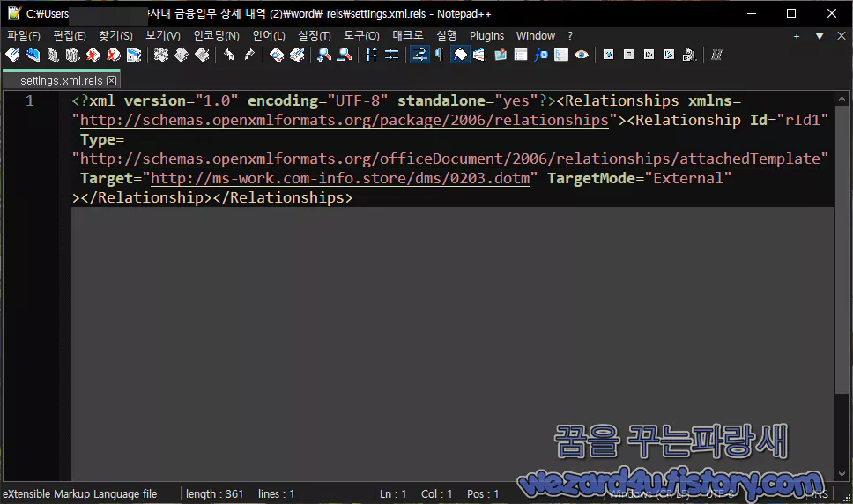The width and height of the screenshot is (853, 504).
Task: Stop macro recording from toolbar
Action: point(629,55)
